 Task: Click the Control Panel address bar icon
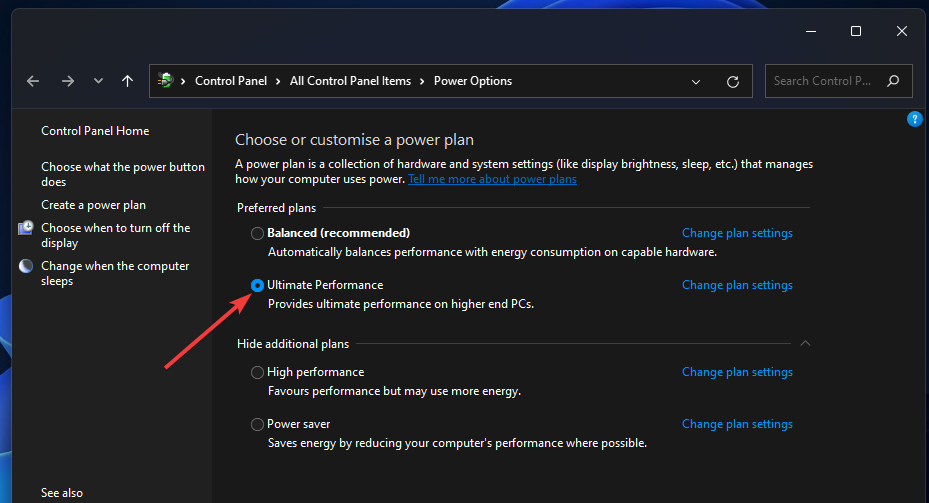166,81
